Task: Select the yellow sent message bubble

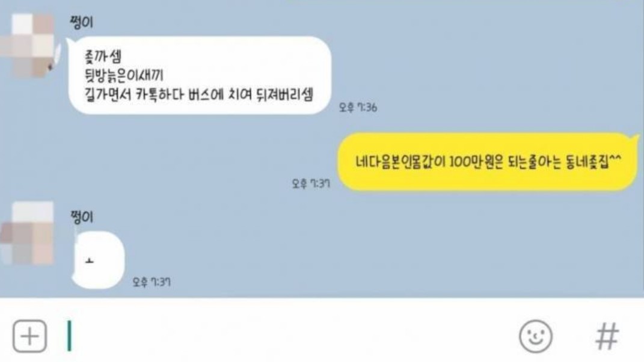Action: [x=488, y=162]
